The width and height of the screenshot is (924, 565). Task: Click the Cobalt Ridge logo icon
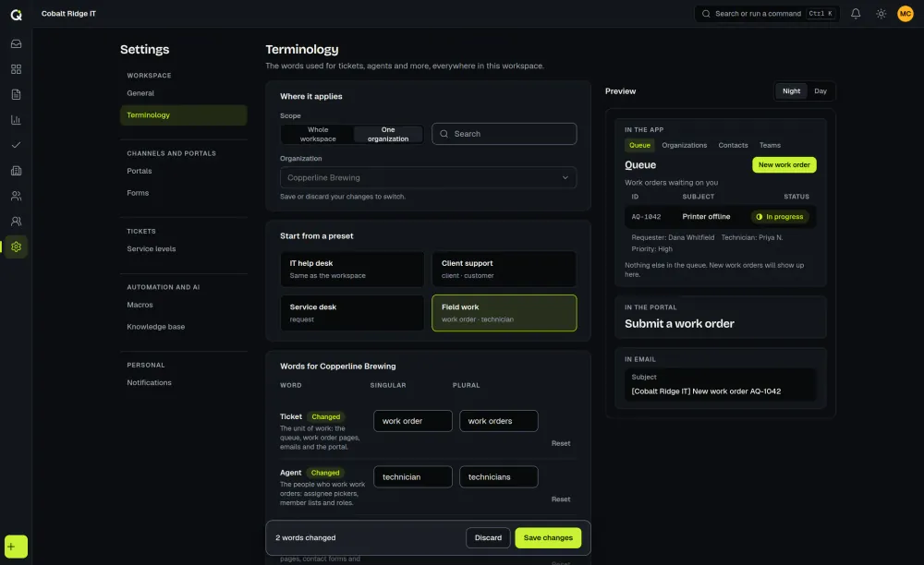click(16, 15)
